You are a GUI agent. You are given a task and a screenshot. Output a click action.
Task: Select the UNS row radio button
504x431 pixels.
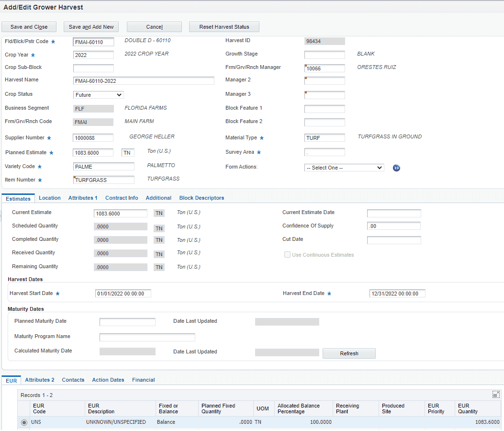coord(24,422)
